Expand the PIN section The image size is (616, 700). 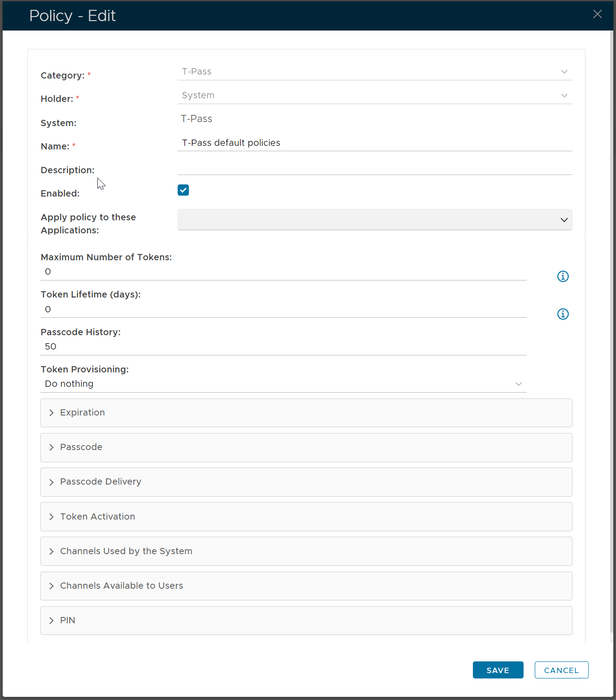tap(306, 621)
